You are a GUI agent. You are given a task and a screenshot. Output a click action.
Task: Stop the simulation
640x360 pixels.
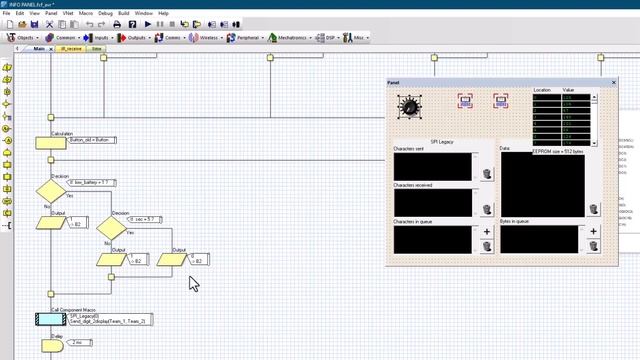[x=172, y=24]
